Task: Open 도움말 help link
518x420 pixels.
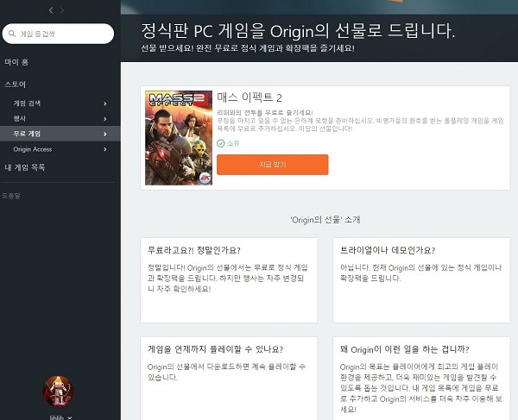Action: [x=11, y=196]
